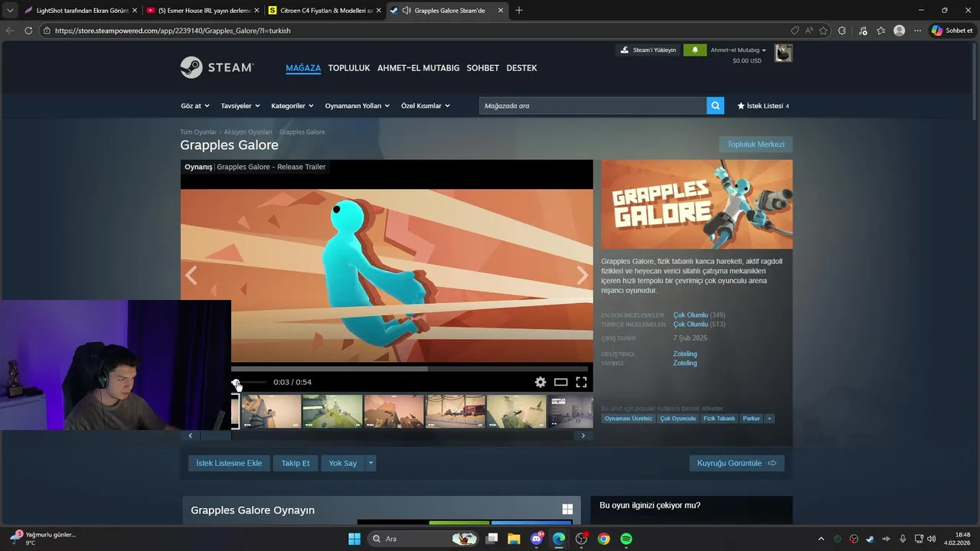This screenshot has width=980, height=551.
Task: Open the dropdown arrow beside Yok Say
Action: 371,463
